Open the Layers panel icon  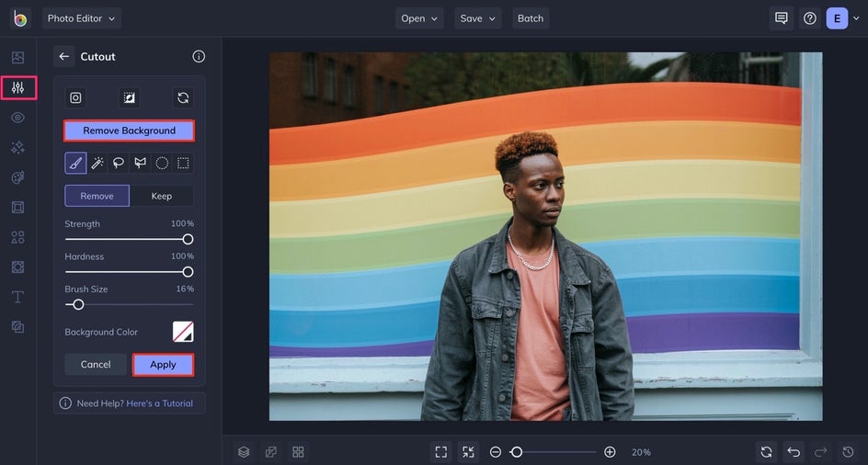pyautogui.click(x=244, y=451)
